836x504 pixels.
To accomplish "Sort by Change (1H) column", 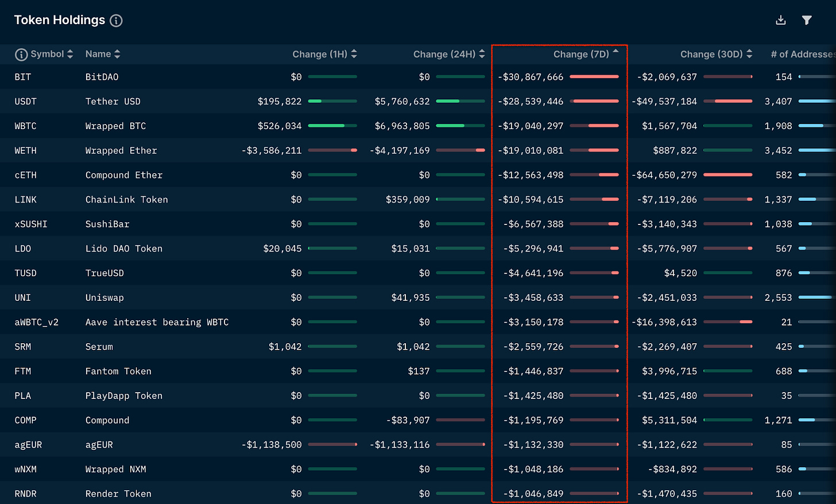I will (324, 54).
